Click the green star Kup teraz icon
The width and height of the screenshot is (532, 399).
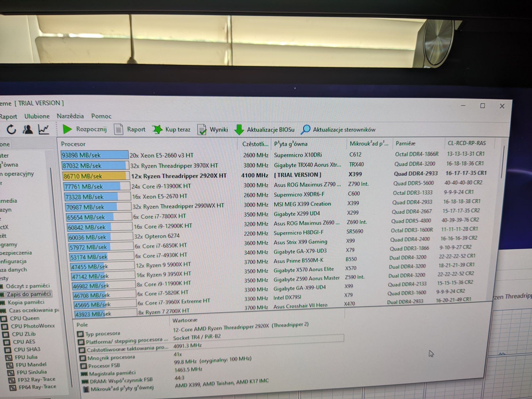[x=157, y=130]
